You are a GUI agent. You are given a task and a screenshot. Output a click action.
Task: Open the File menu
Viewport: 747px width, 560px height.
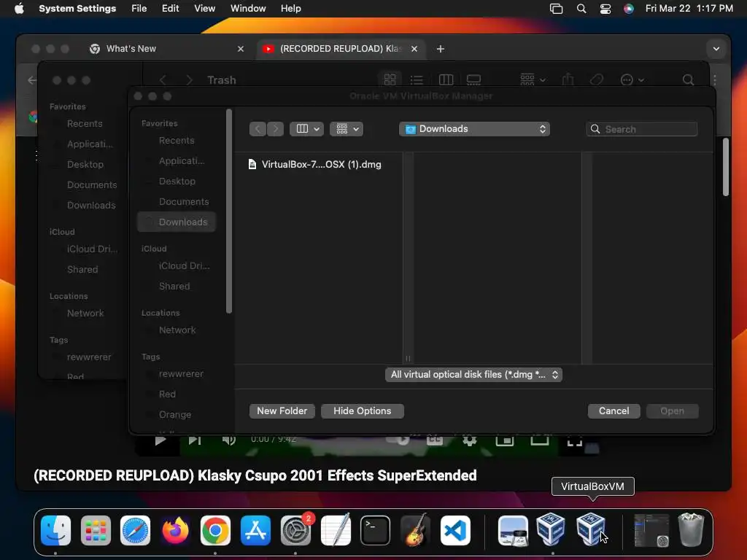pos(139,9)
